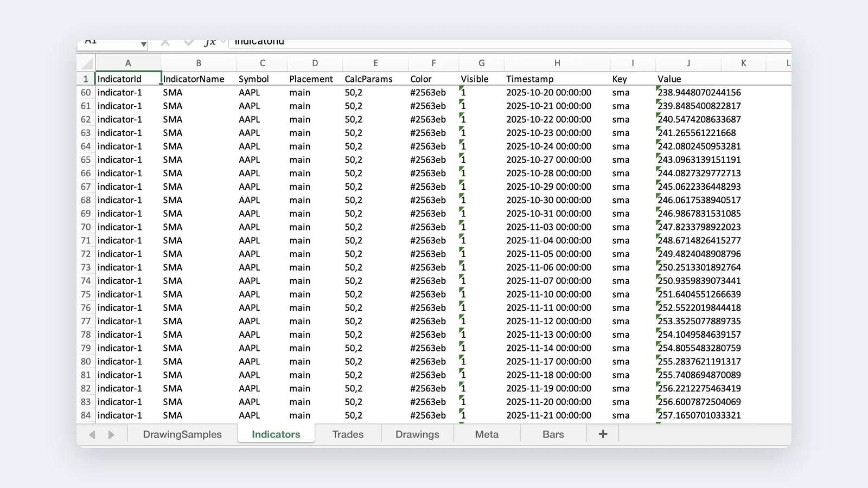The width and height of the screenshot is (868, 488).
Task: Click the formula bar confirm checkmark icon
Action: pos(188,42)
